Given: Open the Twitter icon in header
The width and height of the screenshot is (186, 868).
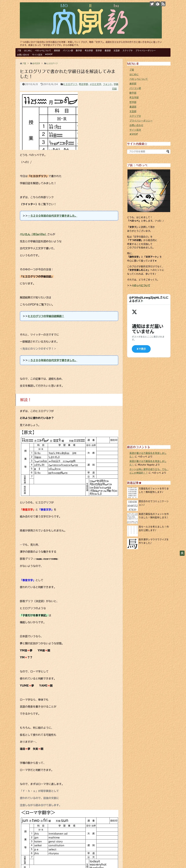Looking at the screenshot, I should 152,4.
